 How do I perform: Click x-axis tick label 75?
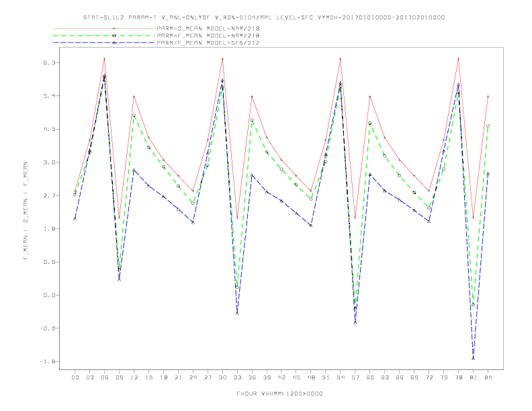444,377
